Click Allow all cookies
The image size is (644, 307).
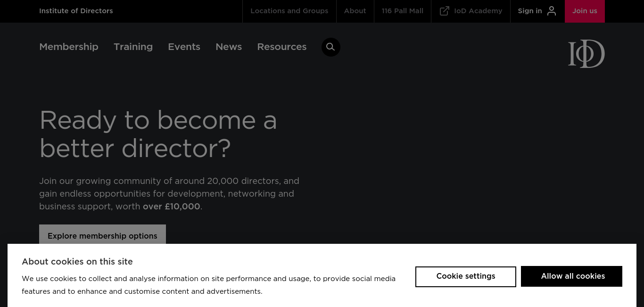[571, 276]
